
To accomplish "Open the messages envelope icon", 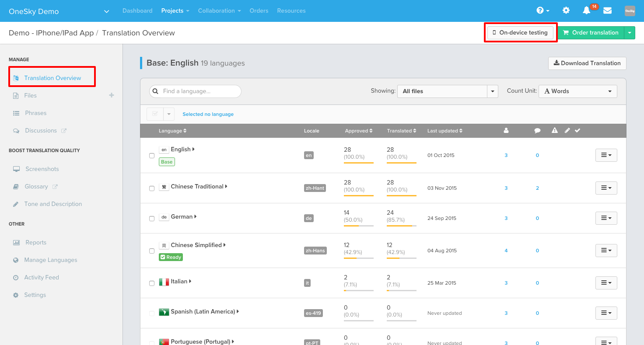I will point(607,10).
